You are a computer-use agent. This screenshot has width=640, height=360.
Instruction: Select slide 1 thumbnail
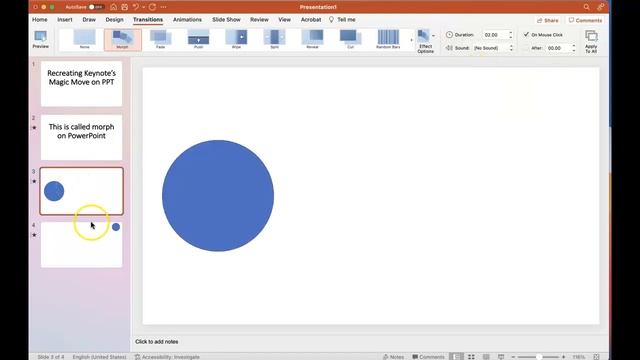coord(81,84)
